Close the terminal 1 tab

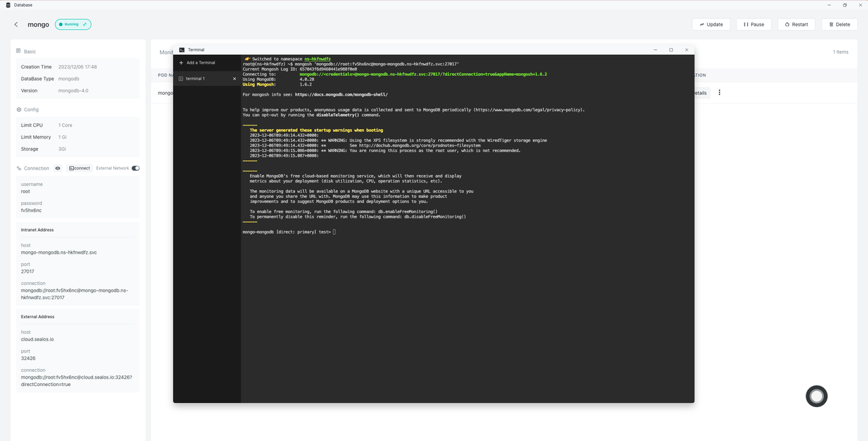pos(235,79)
